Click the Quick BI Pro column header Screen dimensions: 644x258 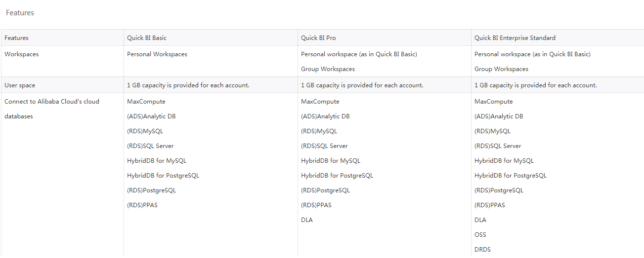pyautogui.click(x=318, y=38)
